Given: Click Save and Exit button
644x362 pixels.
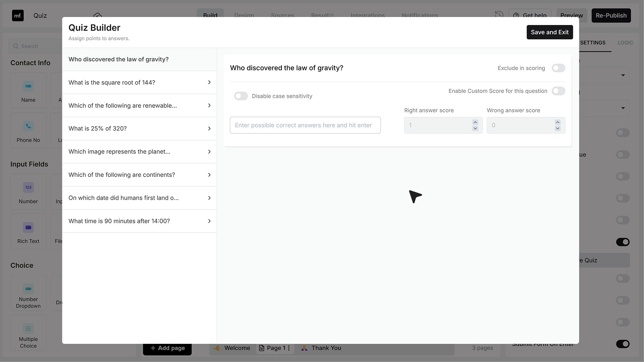Looking at the screenshot, I should (549, 32).
